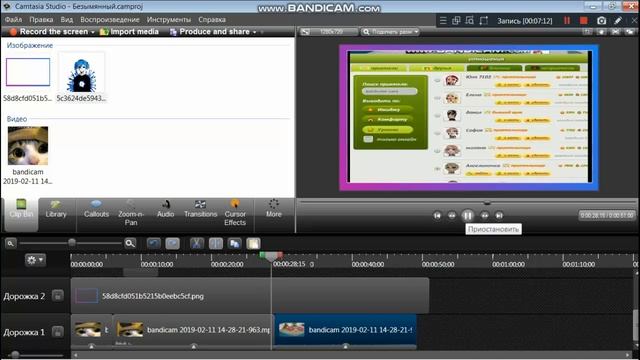Toggle lock on Дорожка 2
The width and height of the screenshot is (640, 360).
click(58, 296)
